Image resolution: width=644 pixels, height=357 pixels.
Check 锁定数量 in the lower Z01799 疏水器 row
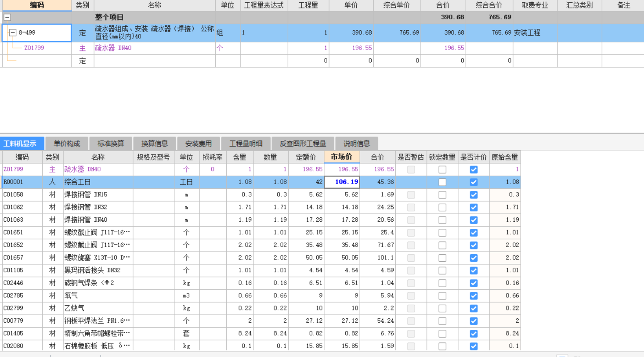click(x=442, y=169)
